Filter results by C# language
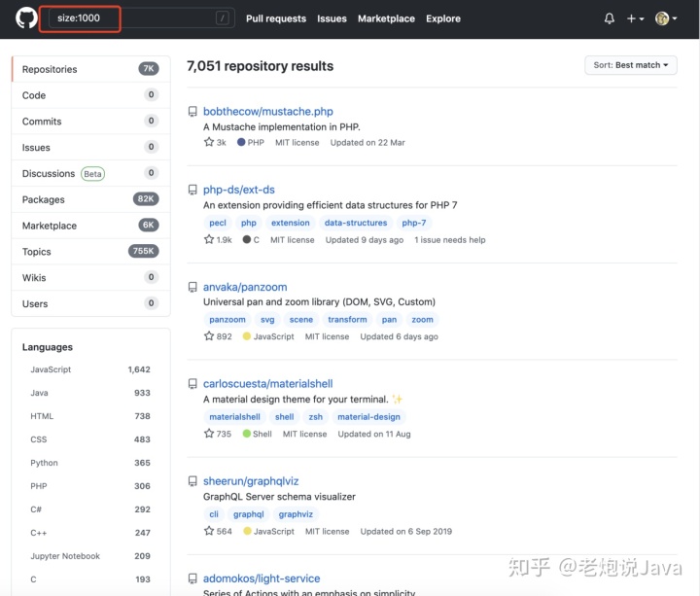700x596 pixels. click(90, 509)
